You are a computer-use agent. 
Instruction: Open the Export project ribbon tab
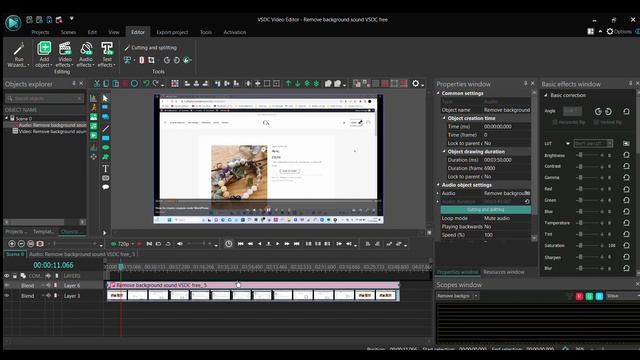click(172, 32)
